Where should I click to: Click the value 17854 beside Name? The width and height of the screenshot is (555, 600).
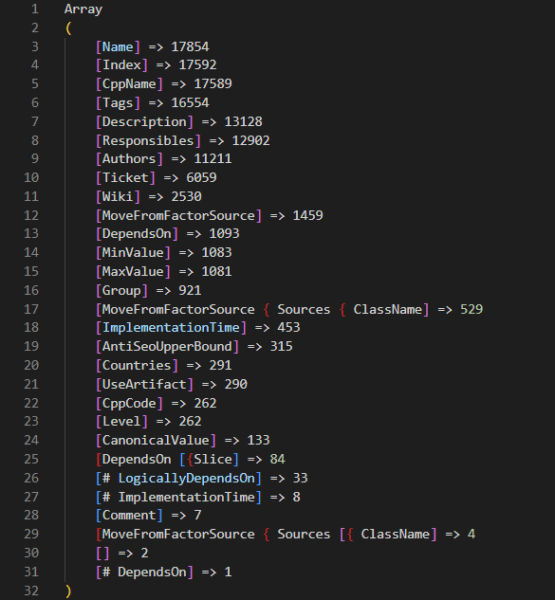tap(190, 47)
